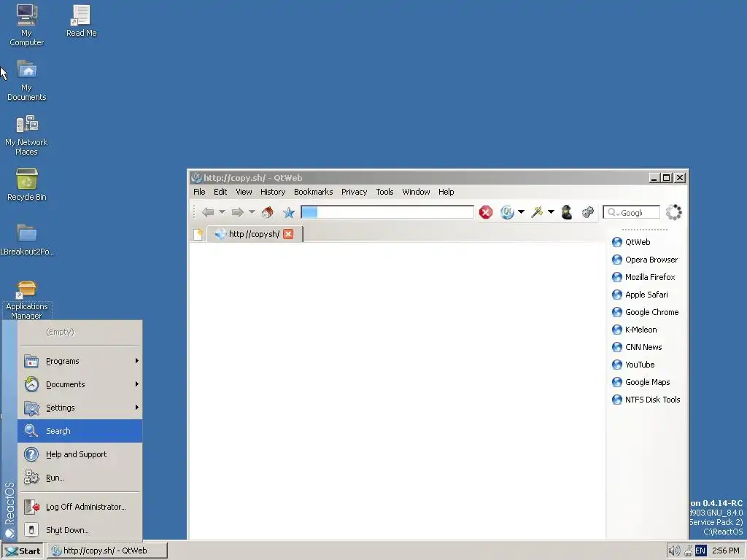Screen dimensions: 747x560
Task: Expand dropdown next to magic wand icon
Action: pyautogui.click(x=551, y=212)
